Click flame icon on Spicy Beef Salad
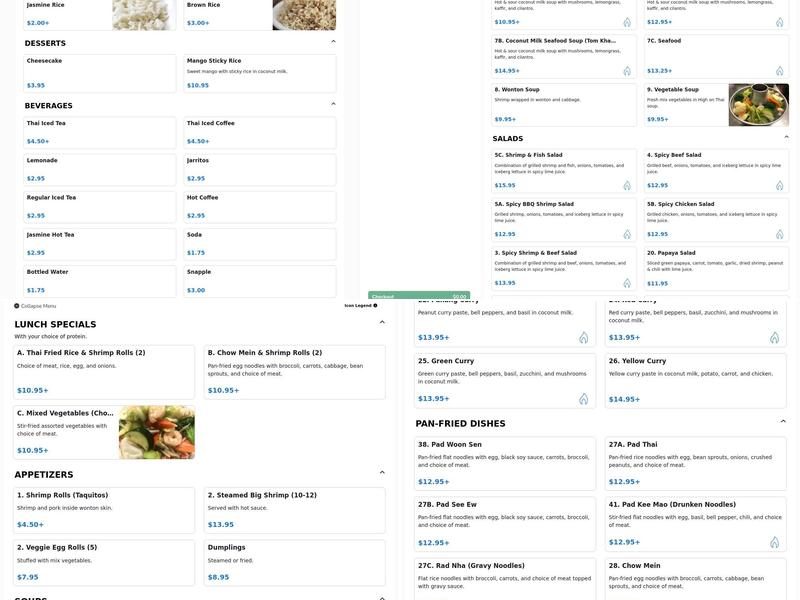This screenshot has height=600, width=800. click(x=779, y=185)
